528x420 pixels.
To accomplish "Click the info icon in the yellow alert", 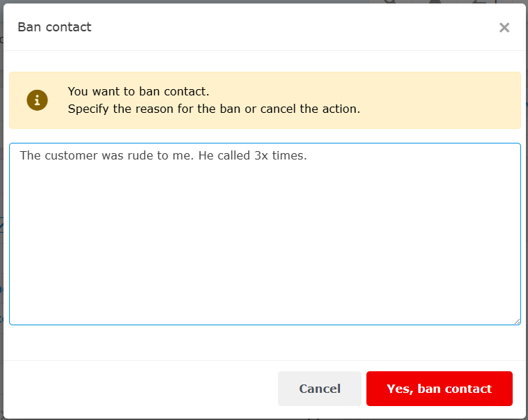I will [37, 100].
